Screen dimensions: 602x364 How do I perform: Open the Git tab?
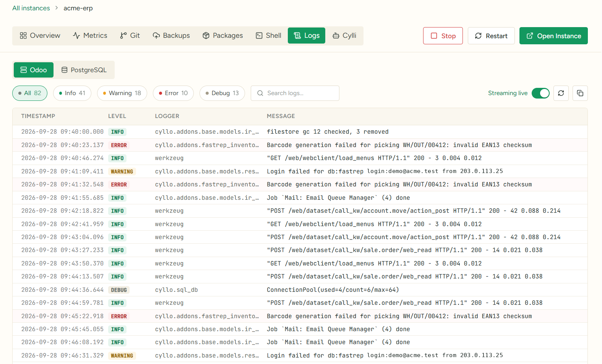pos(130,36)
